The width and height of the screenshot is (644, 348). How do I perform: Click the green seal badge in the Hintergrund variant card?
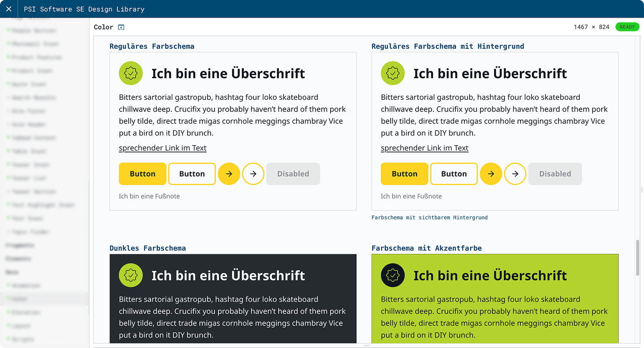(393, 73)
